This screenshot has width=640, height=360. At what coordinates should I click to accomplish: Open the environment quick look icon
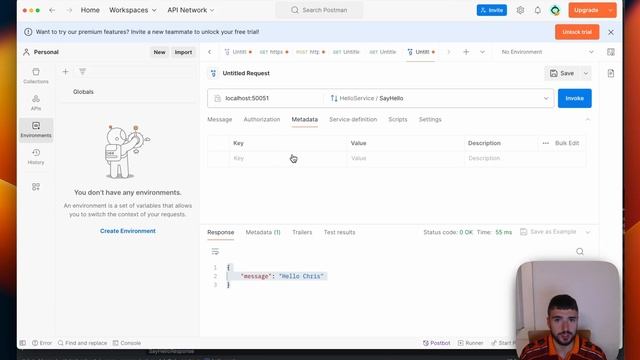click(611, 52)
